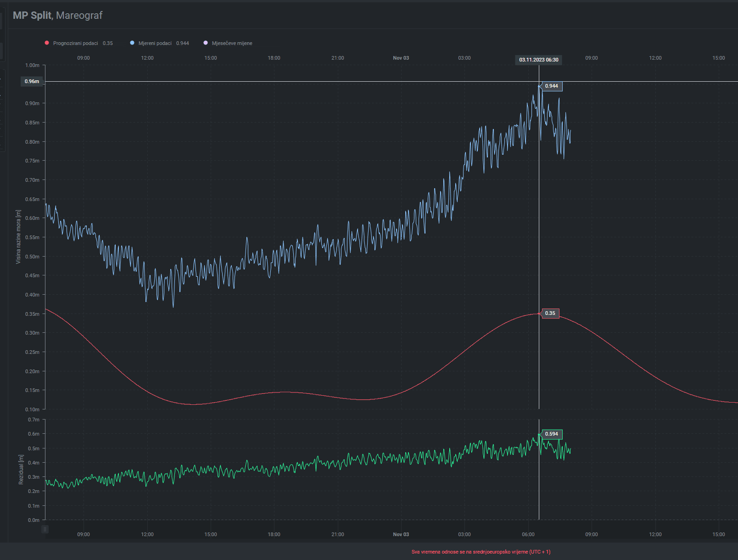Click the MP Split, Mareograf title
The height and width of the screenshot is (560, 738).
point(57,15)
